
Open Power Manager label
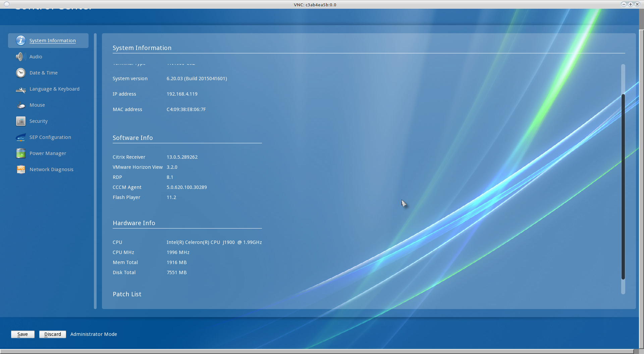tap(48, 153)
